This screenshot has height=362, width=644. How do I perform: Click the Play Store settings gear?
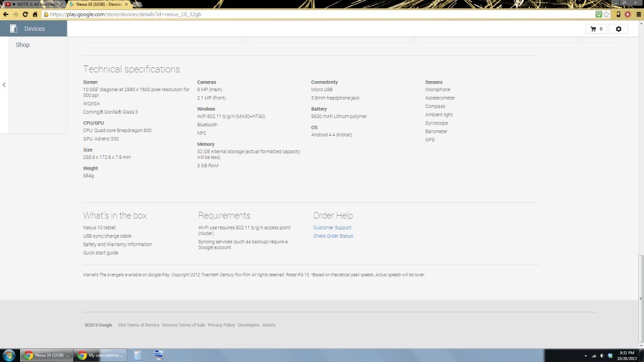[x=618, y=28]
